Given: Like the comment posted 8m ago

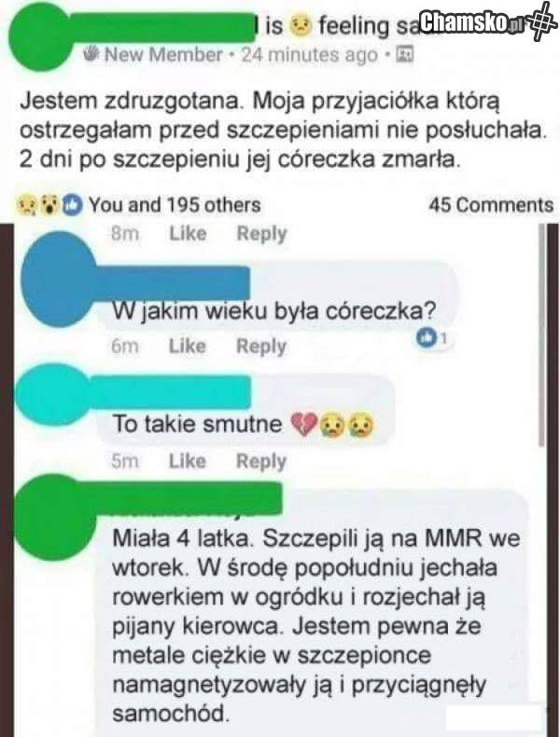Looking at the screenshot, I should click(188, 233).
